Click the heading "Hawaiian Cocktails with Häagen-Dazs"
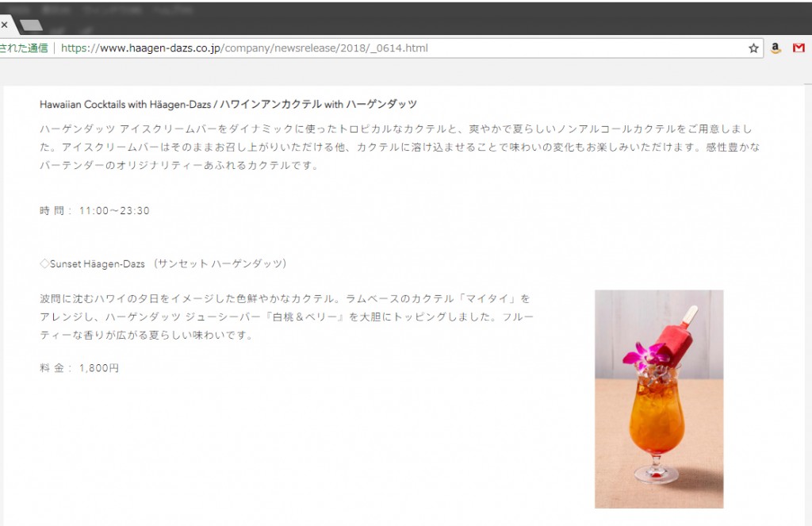This screenshot has width=812, height=526. pyautogui.click(x=125, y=104)
